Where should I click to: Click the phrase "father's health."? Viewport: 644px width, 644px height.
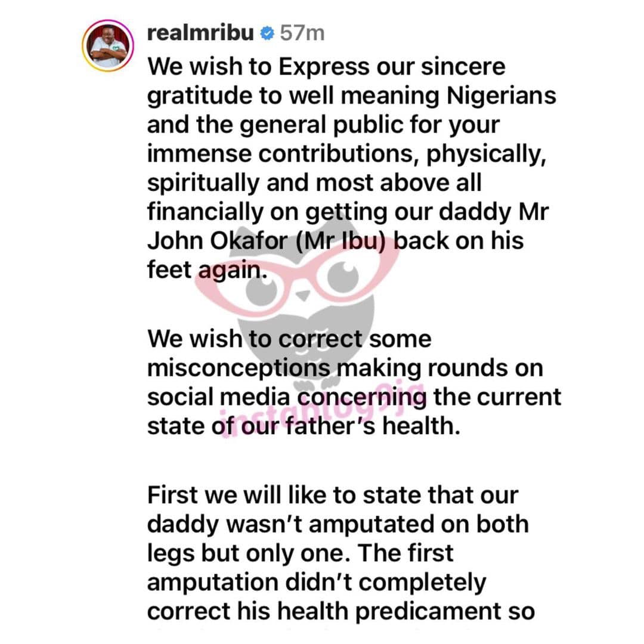(373, 426)
